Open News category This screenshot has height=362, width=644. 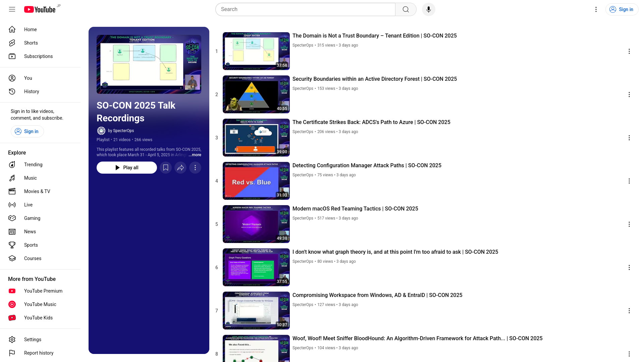pos(40,232)
